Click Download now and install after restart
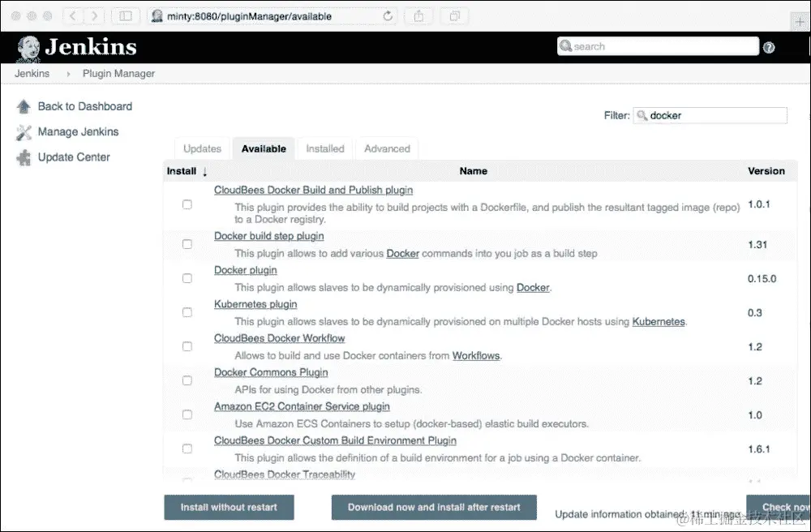Image resolution: width=811 pixels, height=532 pixels. click(434, 507)
